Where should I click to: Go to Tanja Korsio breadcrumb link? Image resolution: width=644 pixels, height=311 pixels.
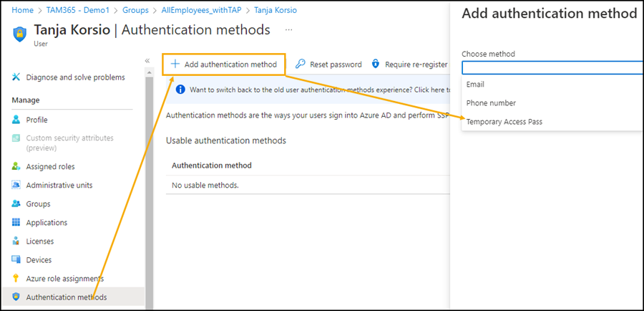pyautogui.click(x=275, y=10)
